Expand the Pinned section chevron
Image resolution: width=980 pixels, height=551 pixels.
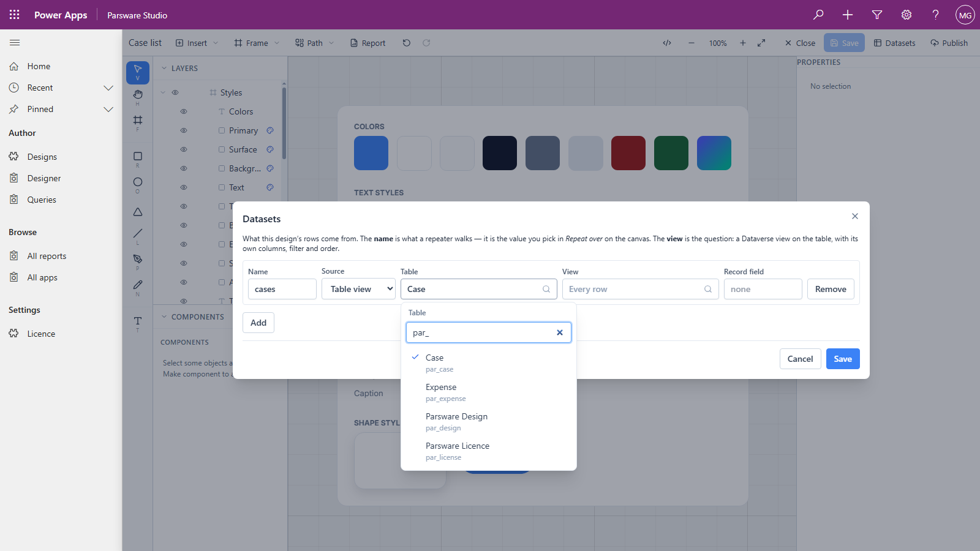tap(108, 109)
